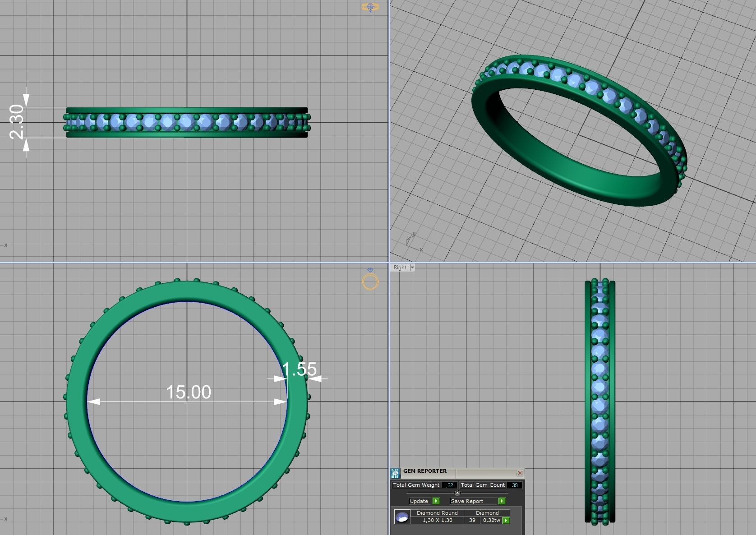The height and width of the screenshot is (535, 756).
Task: Click the 1.55 thickness dimension text
Action: tap(299, 369)
